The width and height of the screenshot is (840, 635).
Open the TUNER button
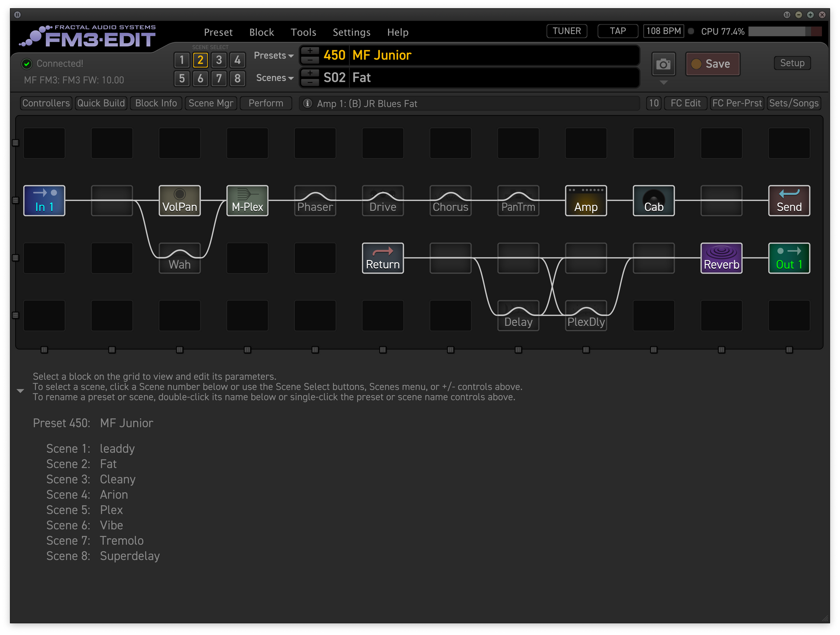[566, 31]
